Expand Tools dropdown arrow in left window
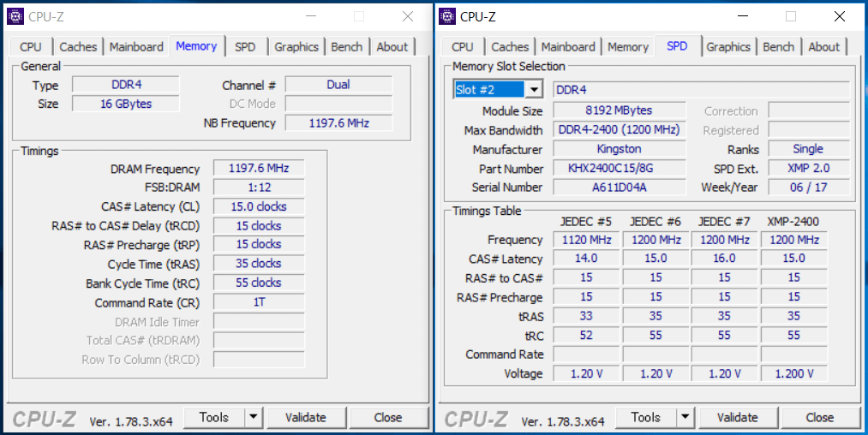Viewport: 868px width, 435px height. [254, 417]
